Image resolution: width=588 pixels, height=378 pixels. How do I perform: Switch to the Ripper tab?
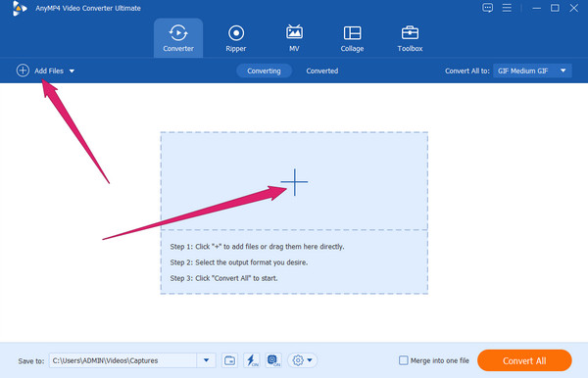point(236,38)
